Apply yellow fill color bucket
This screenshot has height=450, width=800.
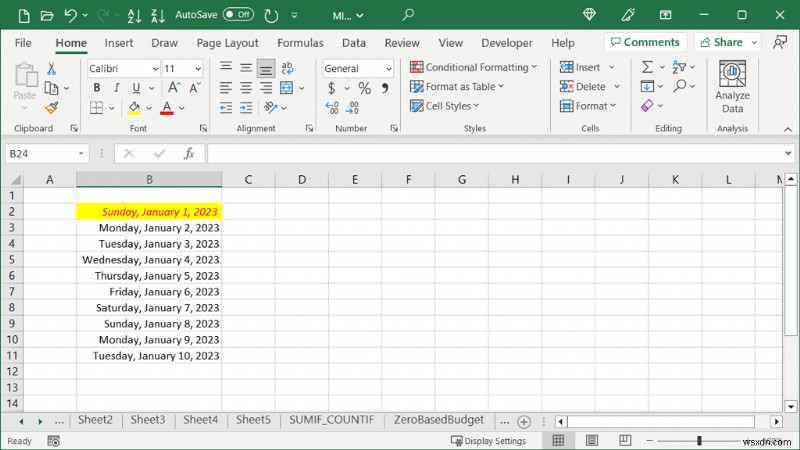[134, 108]
